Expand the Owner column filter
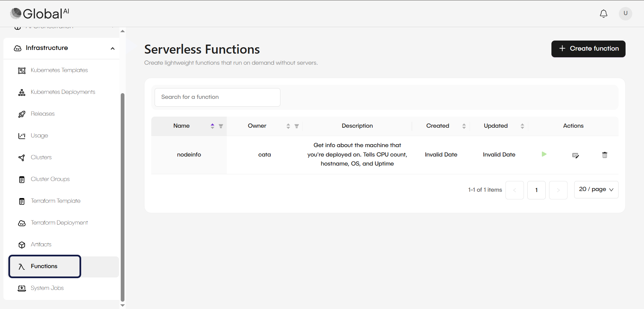This screenshot has width=644, height=309. 297,126
